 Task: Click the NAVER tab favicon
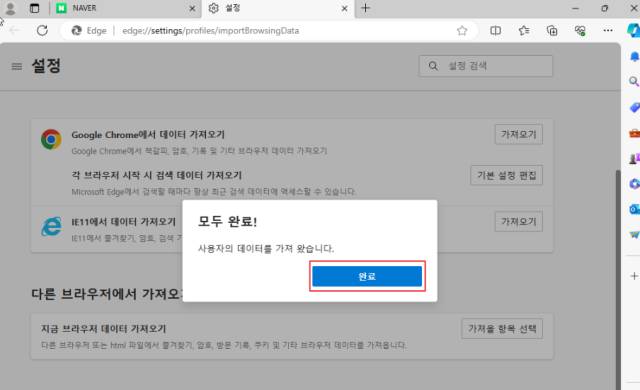coord(61,8)
